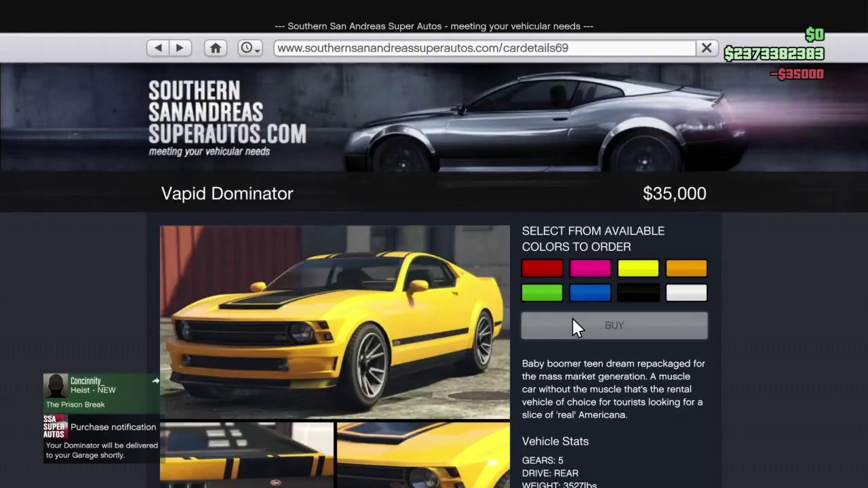The image size is (868, 488).
Task: Click the GEARS: 5 stat line
Action: point(542,460)
